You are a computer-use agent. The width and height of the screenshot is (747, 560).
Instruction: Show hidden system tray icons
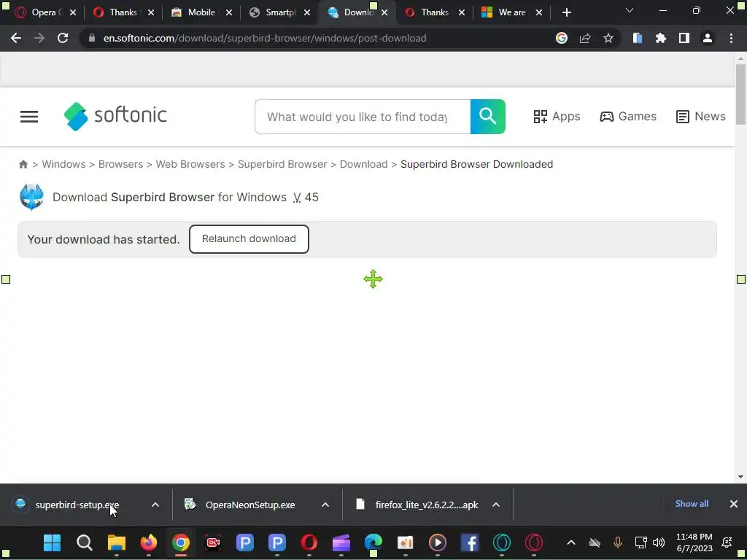pos(570,542)
